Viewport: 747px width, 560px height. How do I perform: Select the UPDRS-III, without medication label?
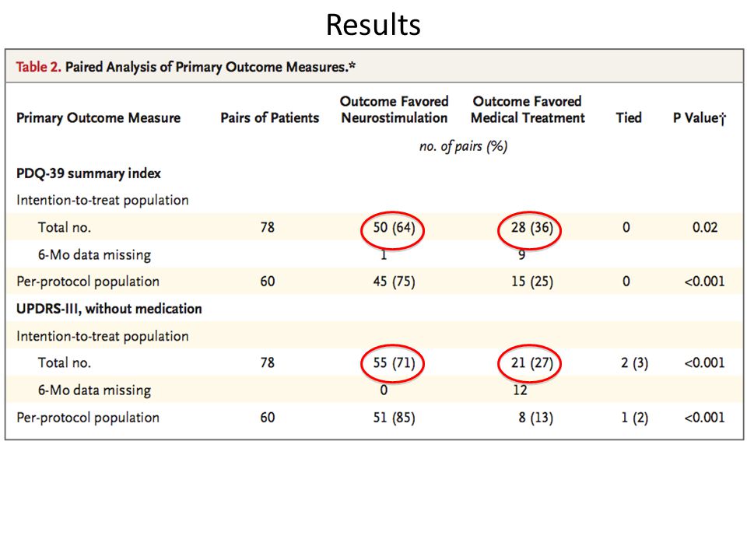(109, 309)
